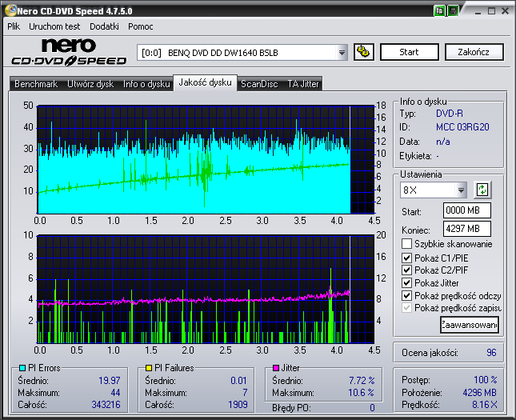Switch to the TA Jitter tab

(303, 84)
